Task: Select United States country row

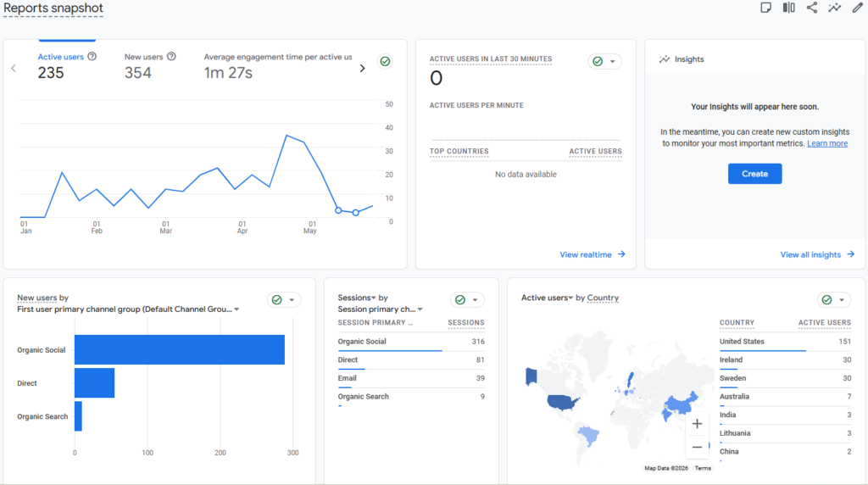Action: [785, 342]
